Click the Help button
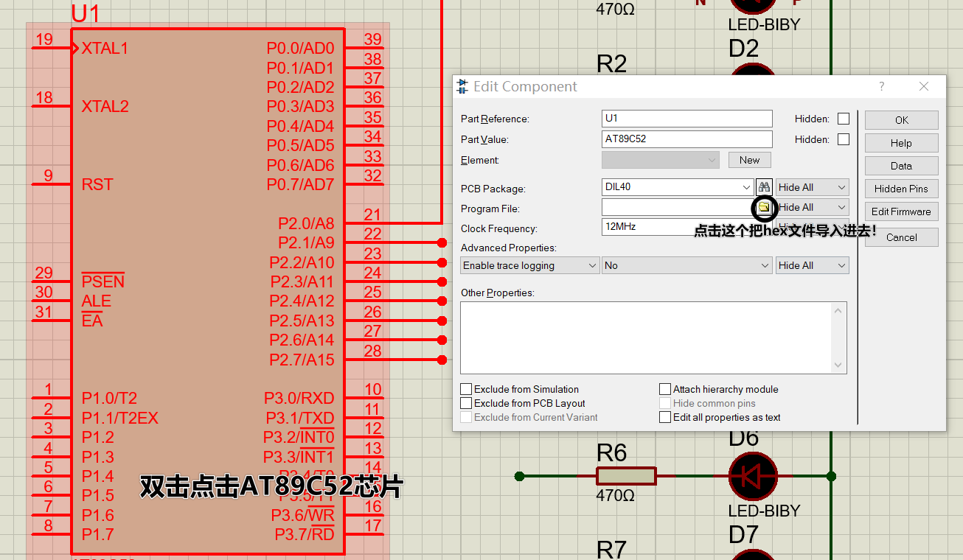The image size is (963, 560). click(902, 143)
